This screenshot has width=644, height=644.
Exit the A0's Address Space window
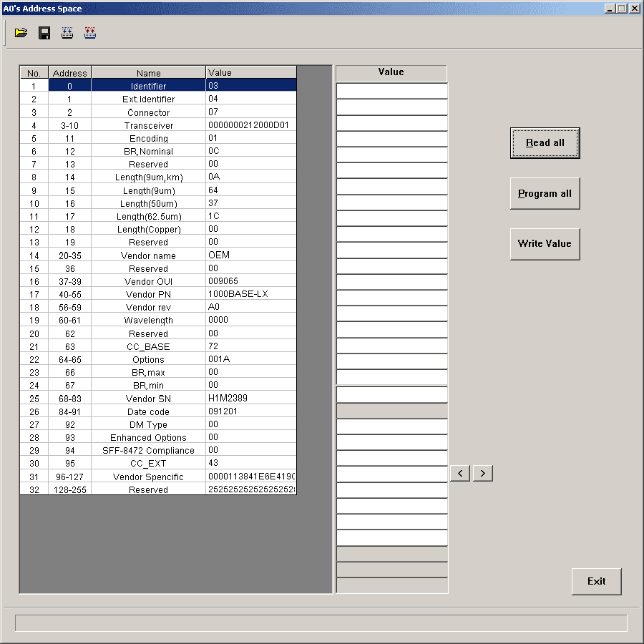(x=596, y=581)
